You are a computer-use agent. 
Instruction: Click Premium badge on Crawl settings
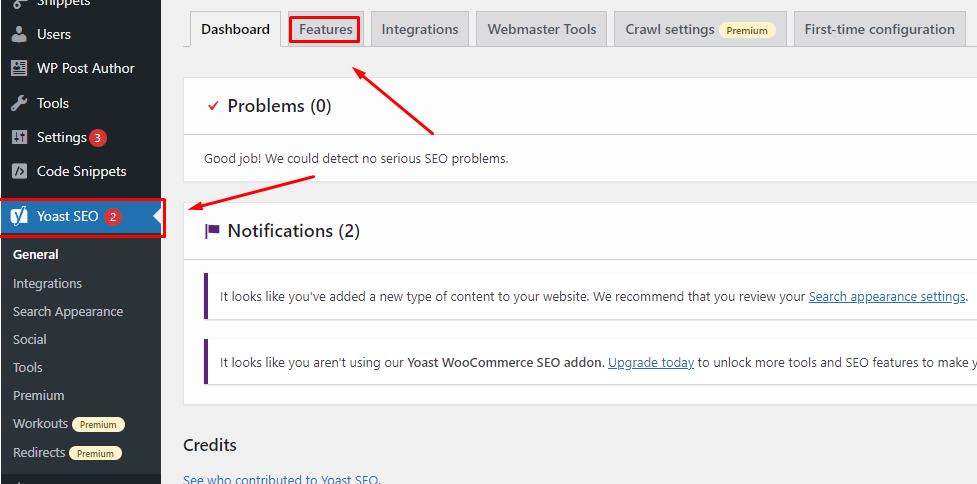(x=747, y=30)
